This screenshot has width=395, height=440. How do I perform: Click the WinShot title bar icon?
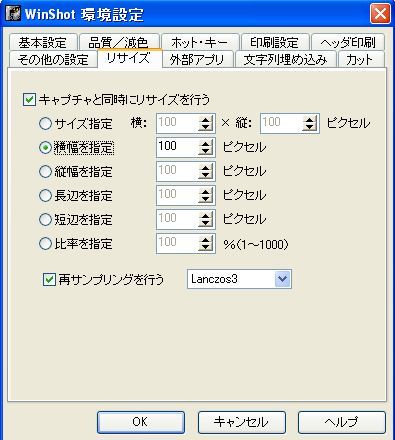(x=13, y=14)
